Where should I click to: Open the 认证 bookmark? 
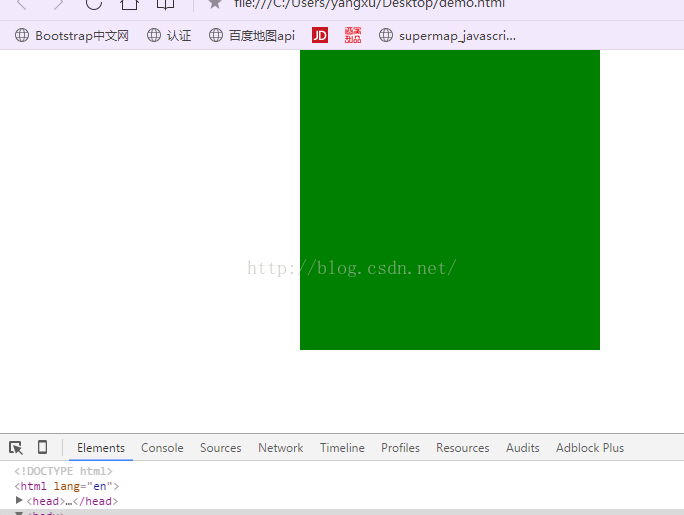[169, 35]
